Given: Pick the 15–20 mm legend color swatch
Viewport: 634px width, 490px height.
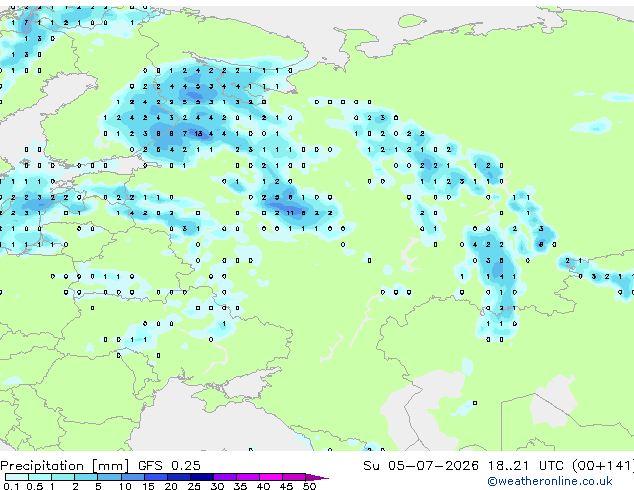Looking at the screenshot, I should pos(156,477).
